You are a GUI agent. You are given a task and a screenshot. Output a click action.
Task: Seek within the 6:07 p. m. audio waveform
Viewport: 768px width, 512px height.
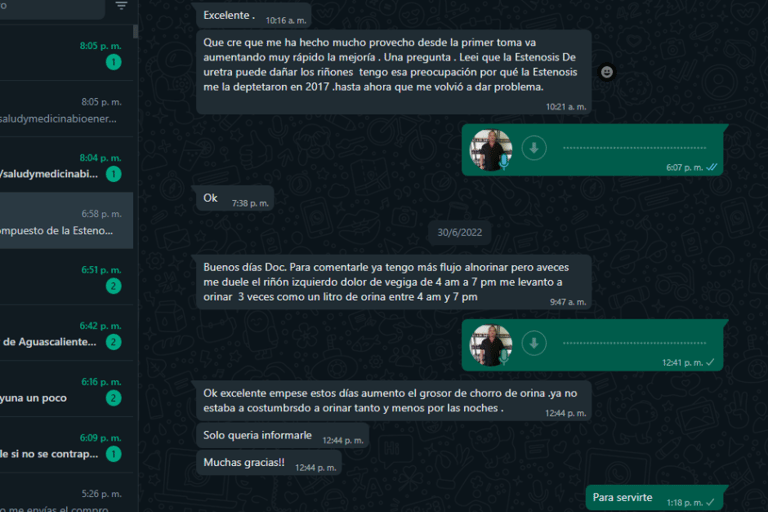634,147
